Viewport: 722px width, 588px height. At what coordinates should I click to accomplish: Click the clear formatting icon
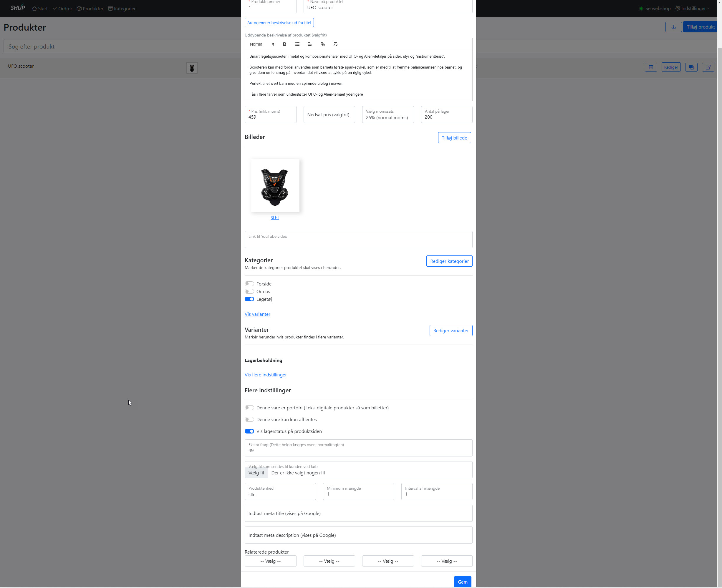335,44
